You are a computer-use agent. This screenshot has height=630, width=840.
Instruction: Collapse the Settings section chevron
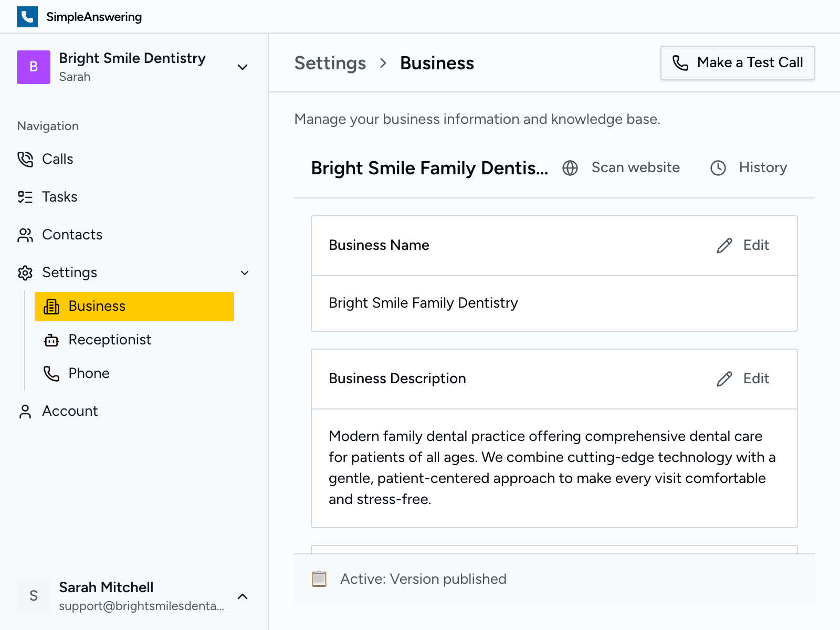pyautogui.click(x=244, y=273)
